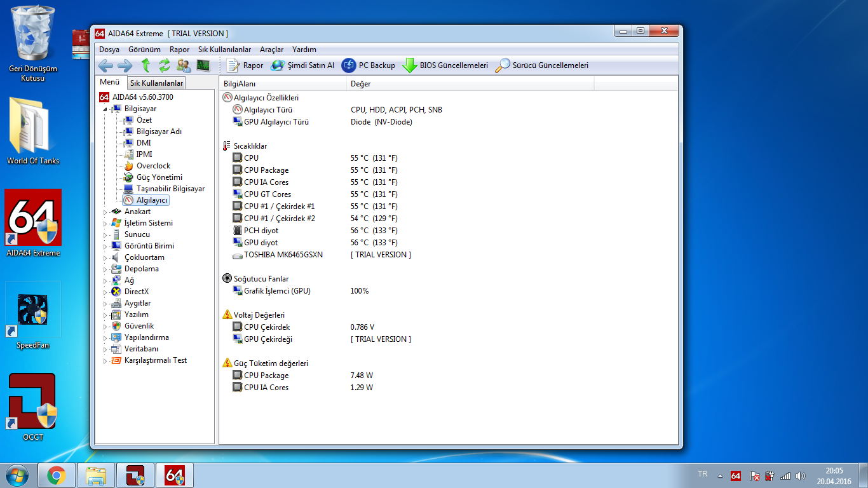Click the Back arrow toolbar icon
868x488 pixels.
[x=105, y=65]
